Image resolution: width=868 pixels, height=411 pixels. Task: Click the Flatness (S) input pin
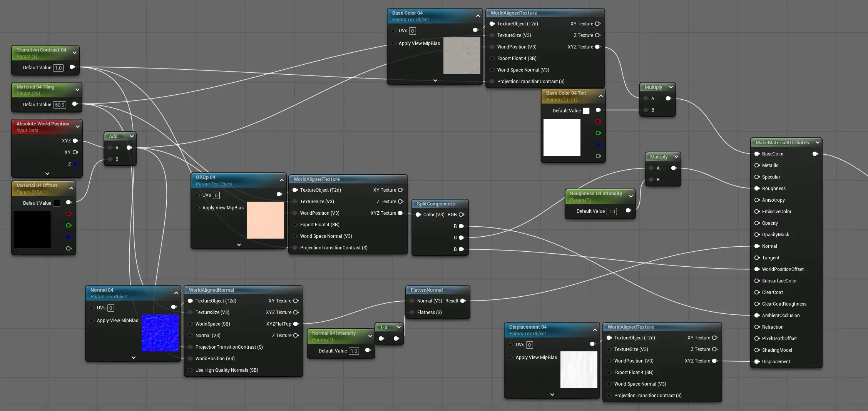(x=412, y=312)
